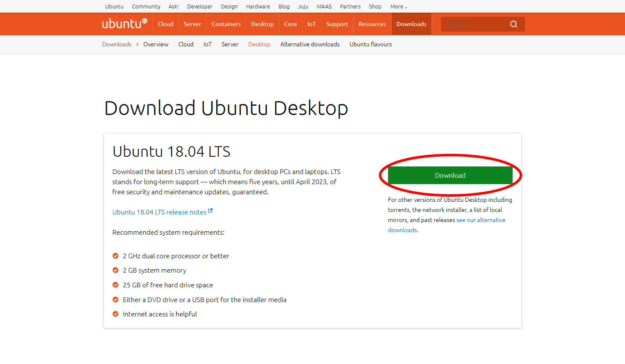Screen dimensions: 625x364
Task: Click 'Recommended system requirements:' text
Action: pos(168,232)
